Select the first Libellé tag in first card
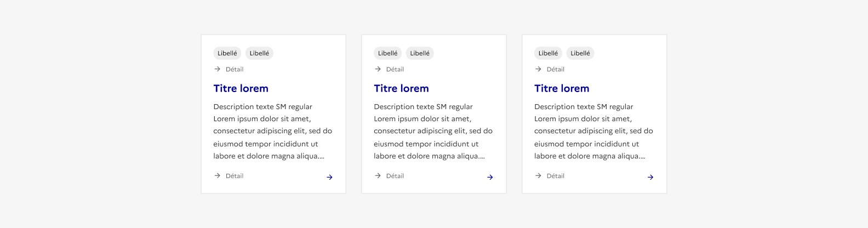868x228 pixels. 227,53
